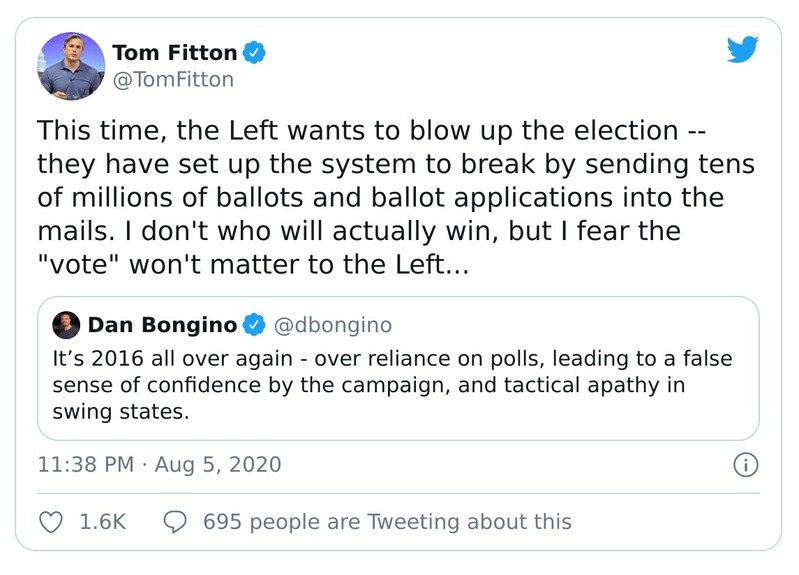This screenshot has height=575, width=799.
Task: Click the Tom Fitton display name
Action: point(176,51)
